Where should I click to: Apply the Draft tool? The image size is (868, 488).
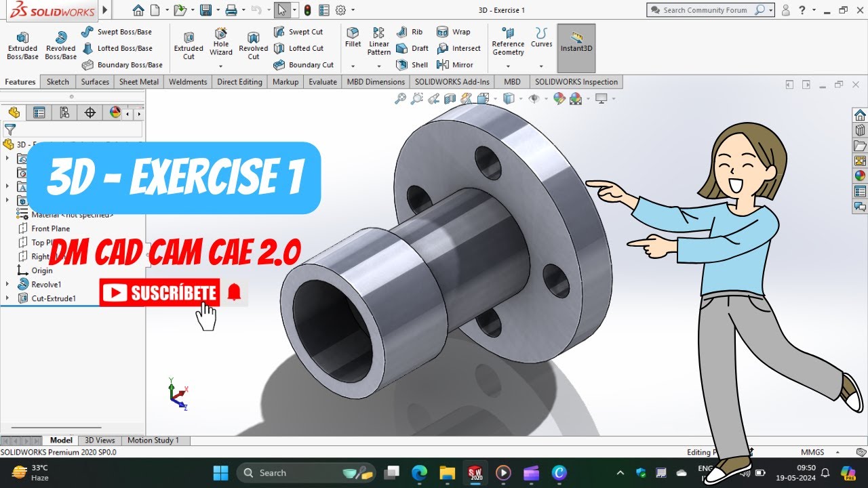[412, 48]
